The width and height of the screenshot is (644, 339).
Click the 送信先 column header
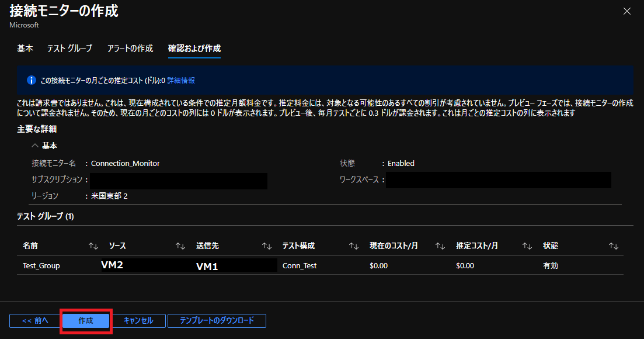point(207,245)
